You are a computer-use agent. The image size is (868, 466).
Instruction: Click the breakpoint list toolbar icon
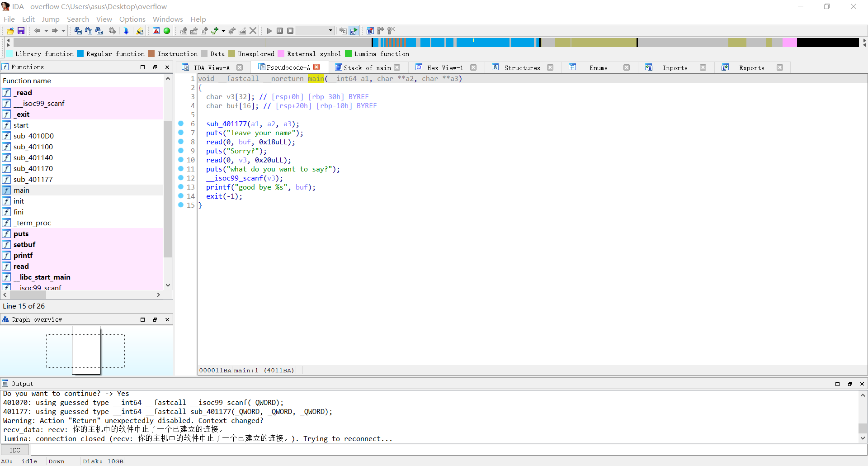pyautogui.click(x=370, y=31)
